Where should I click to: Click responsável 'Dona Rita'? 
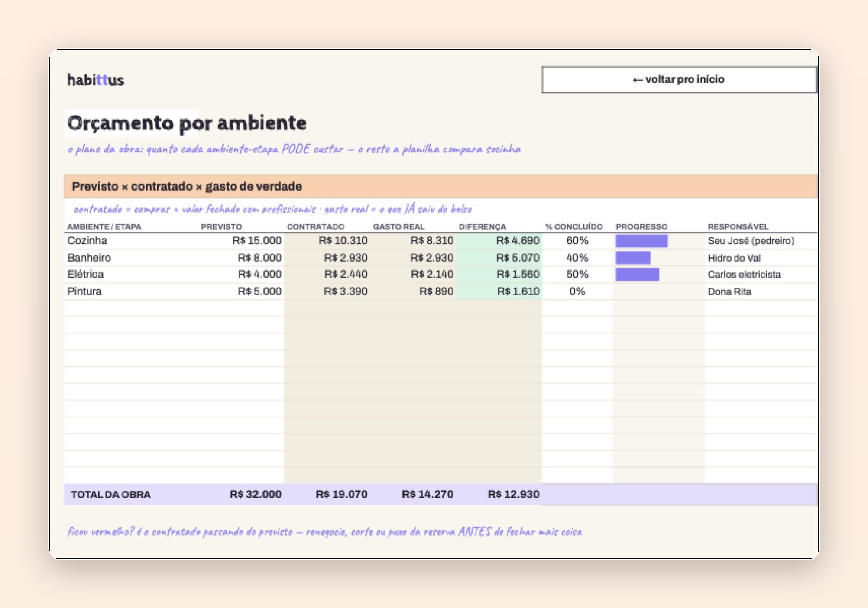729,291
